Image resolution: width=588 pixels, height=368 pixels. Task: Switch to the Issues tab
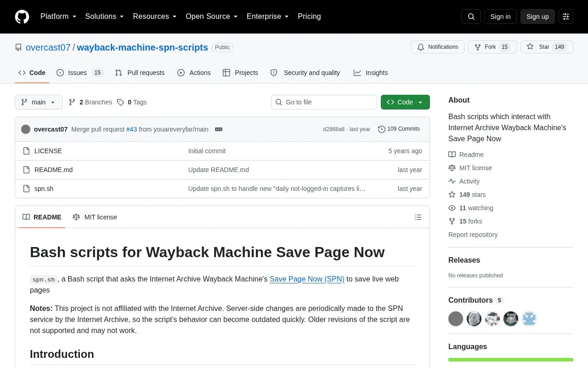pos(80,73)
